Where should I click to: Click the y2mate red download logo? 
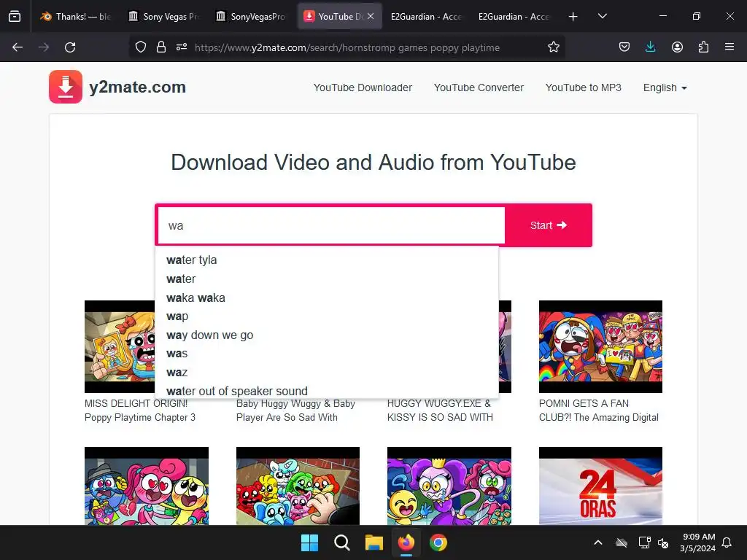(65, 87)
